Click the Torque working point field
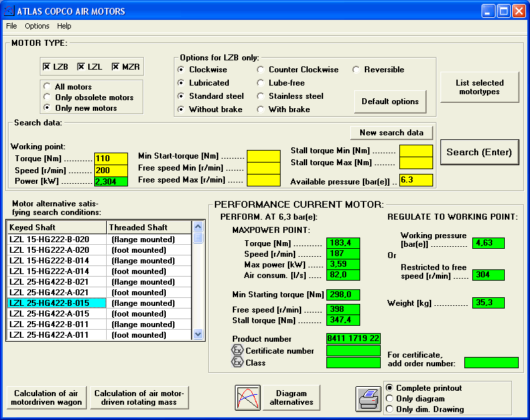530x420 pixels. click(x=111, y=159)
